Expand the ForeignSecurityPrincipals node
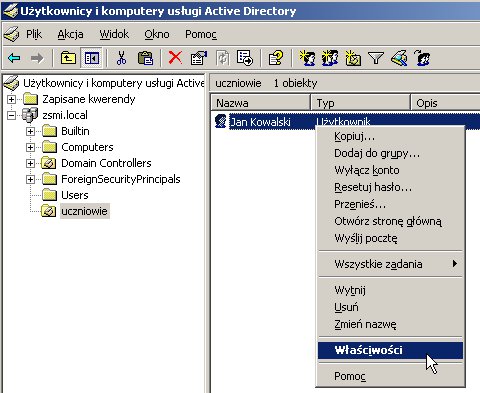The width and height of the screenshot is (480, 393). pos(30,179)
